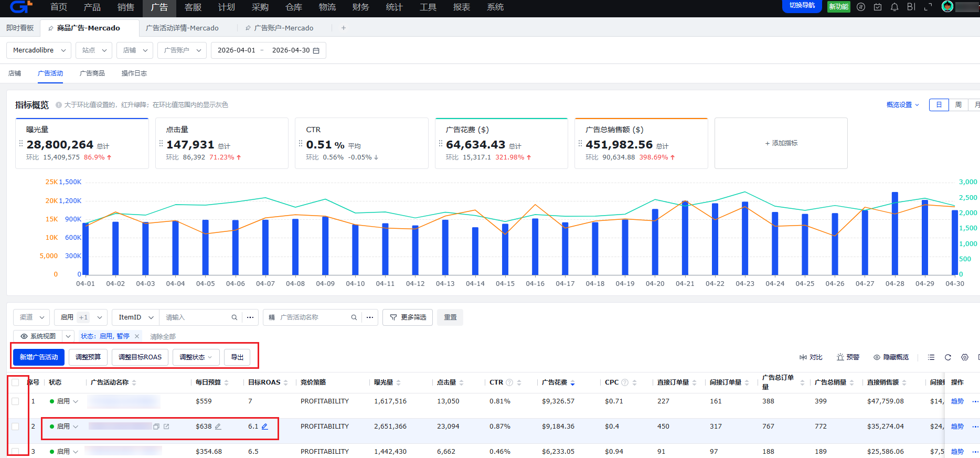This screenshot has width=980, height=458.
Task: Switch to the 广告商品 tab
Action: coord(92,73)
